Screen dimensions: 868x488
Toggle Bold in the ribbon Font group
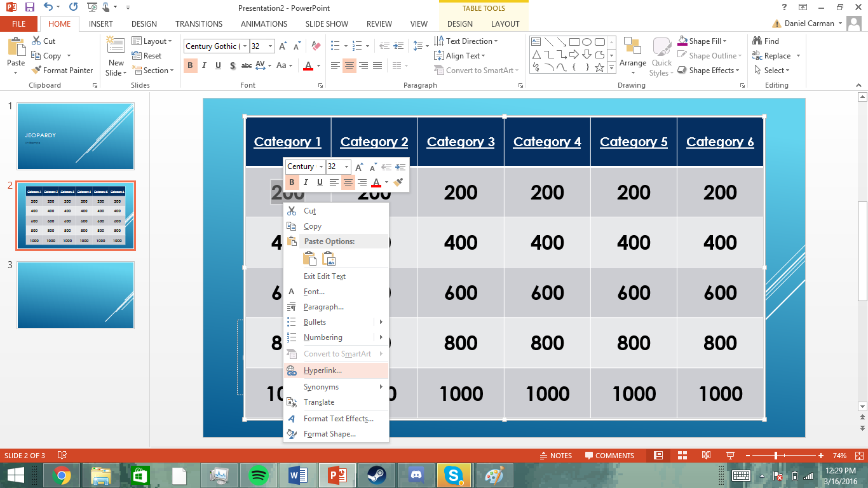pos(190,65)
